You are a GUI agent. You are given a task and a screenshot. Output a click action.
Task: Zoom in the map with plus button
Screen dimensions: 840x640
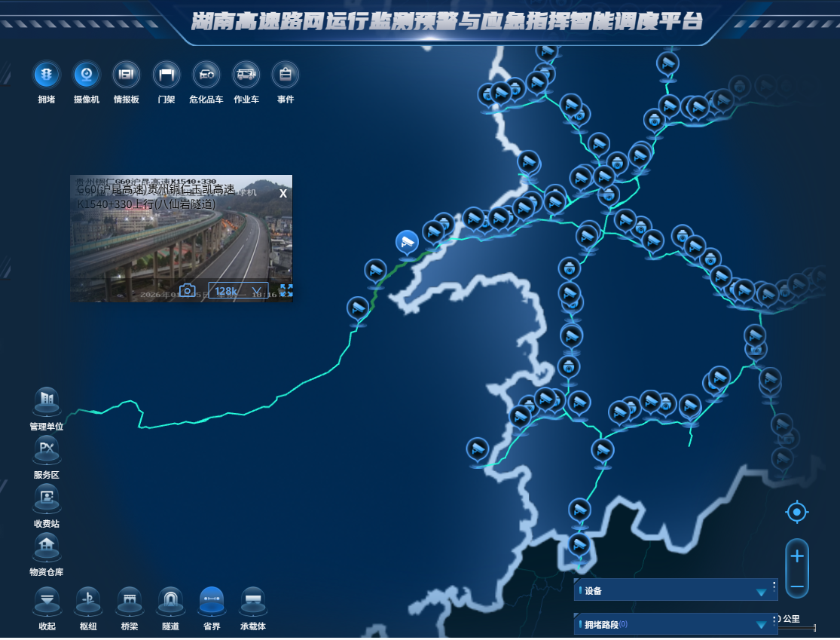(x=797, y=556)
